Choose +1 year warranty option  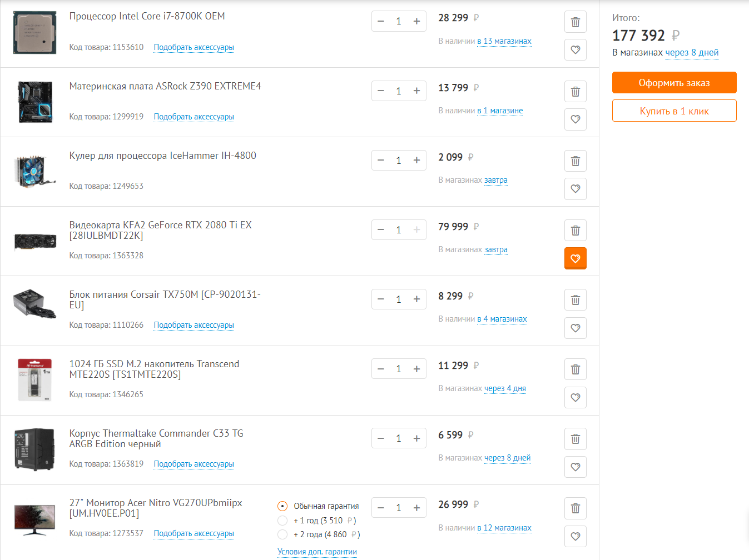[x=282, y=521]
